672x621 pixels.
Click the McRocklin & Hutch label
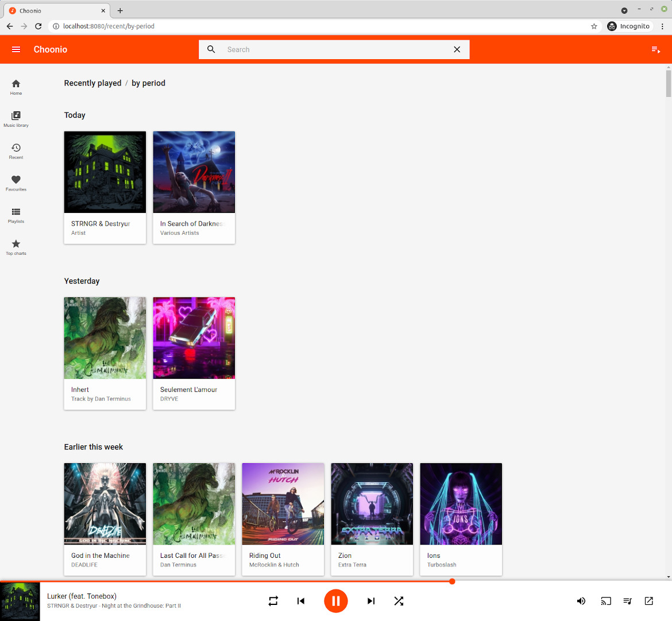[x=275, y=565]
